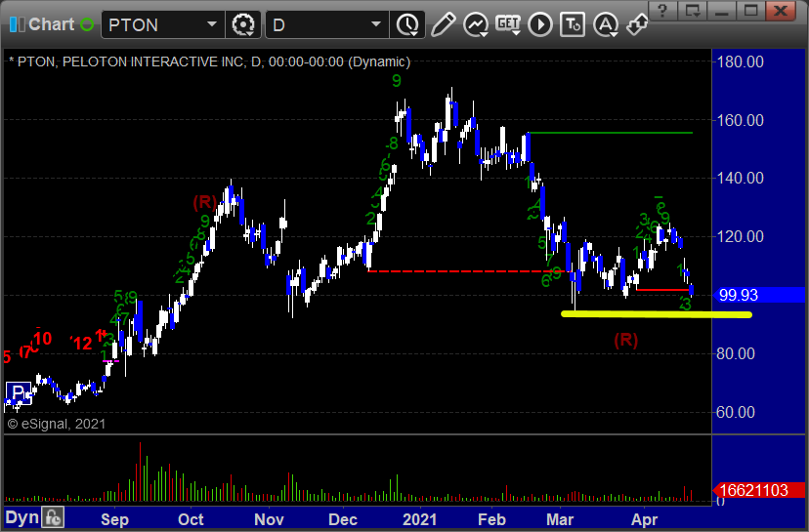Click the 16621103 volume value label
This screenshot has width=809, height=532.
click(757, 490)
